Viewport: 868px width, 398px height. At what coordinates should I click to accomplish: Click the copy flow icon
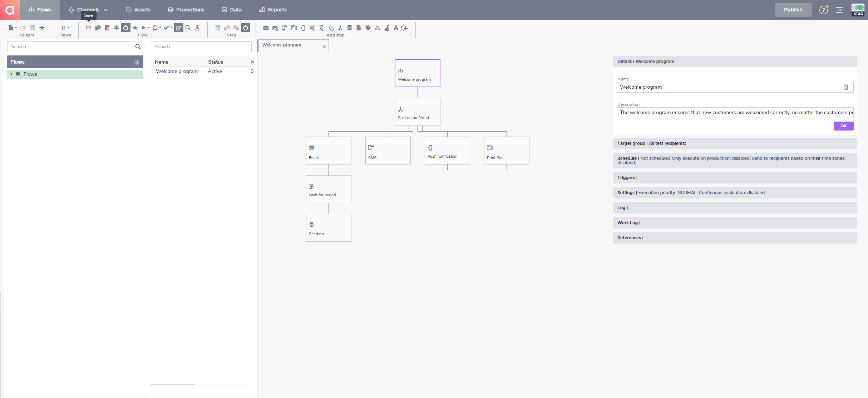[x=98, y=28]
